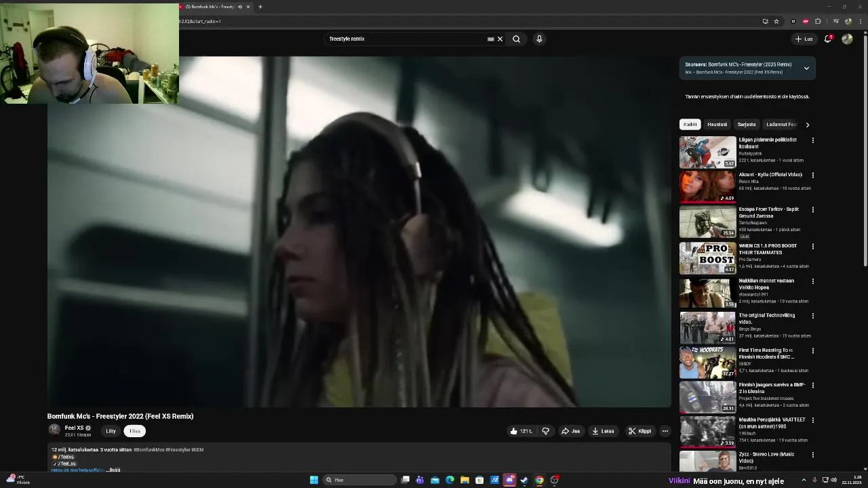Screen dimensions: 868x488
Task: Open Microsoft Edge from the taskbar
Action: click(x=450, y=480)
